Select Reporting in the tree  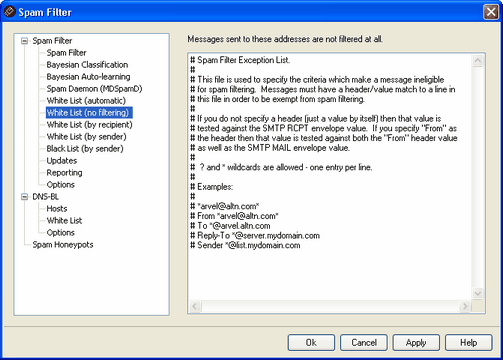tap(64, 173)
